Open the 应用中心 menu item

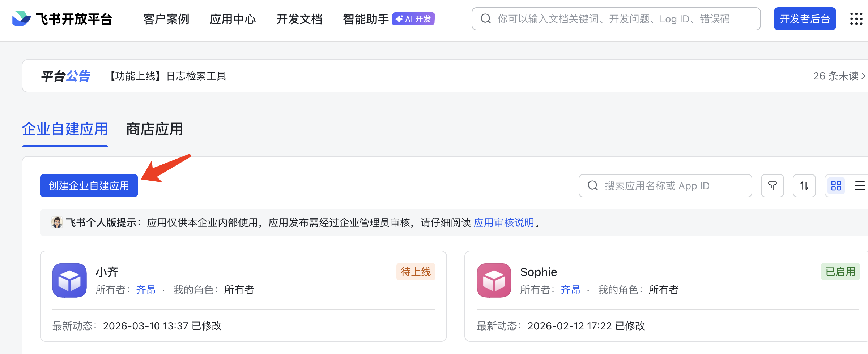click(233, 19)
